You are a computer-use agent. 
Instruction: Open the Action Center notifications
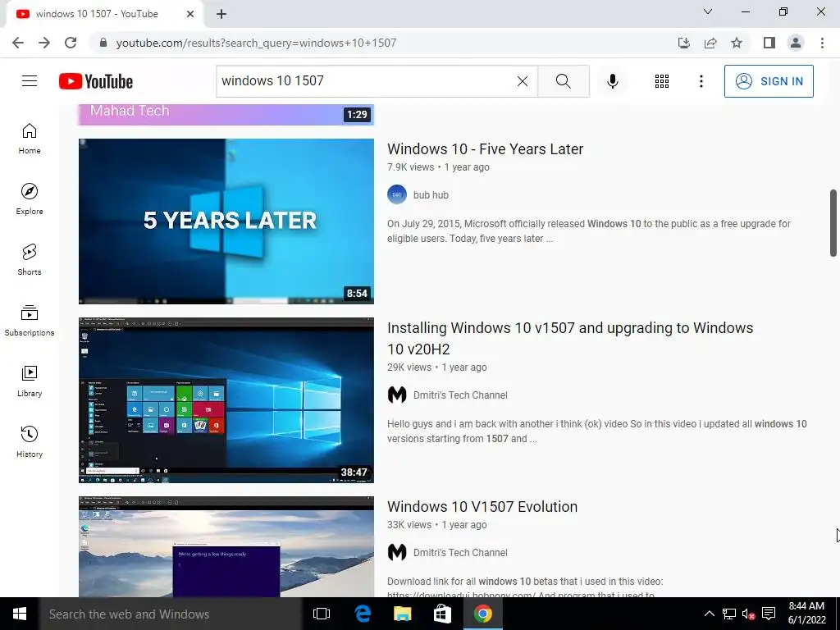point(769,614)
